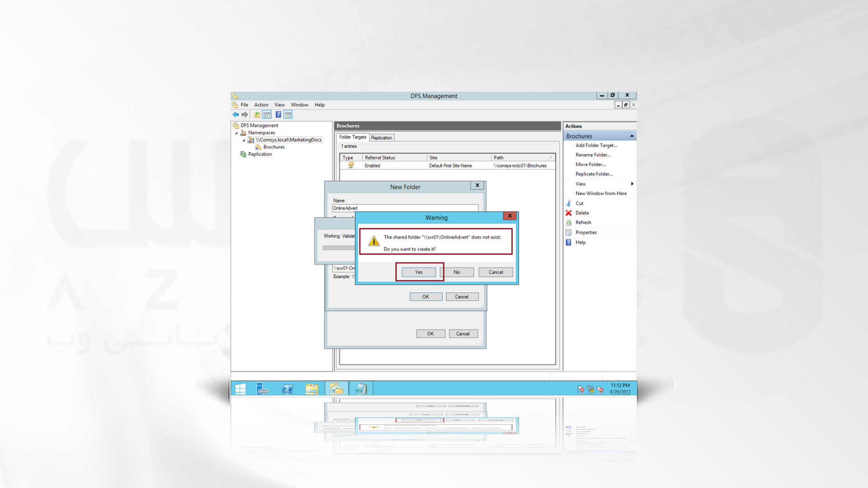This screenshot has width=868, height=488.
Task: Click the Cut scissors icon in Actions
Action: pos(569,203)
